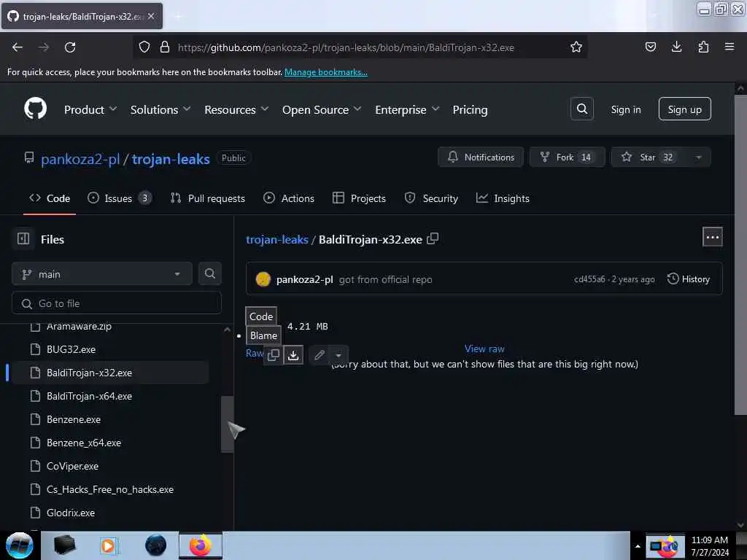Expand the Open Source menu

coord(322,109)
